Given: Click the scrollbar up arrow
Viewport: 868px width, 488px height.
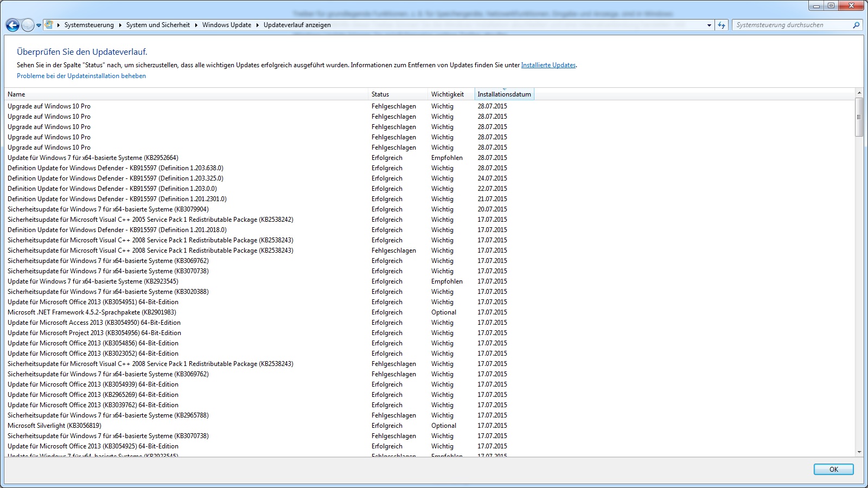Looking at the screenshot, I should (x=859, y=93).
